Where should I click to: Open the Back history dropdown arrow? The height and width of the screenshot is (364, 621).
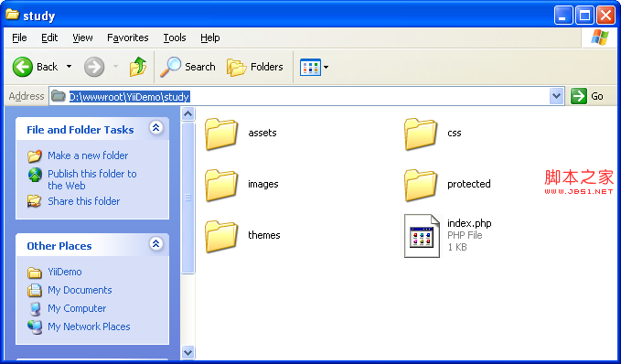pos(69,67)
